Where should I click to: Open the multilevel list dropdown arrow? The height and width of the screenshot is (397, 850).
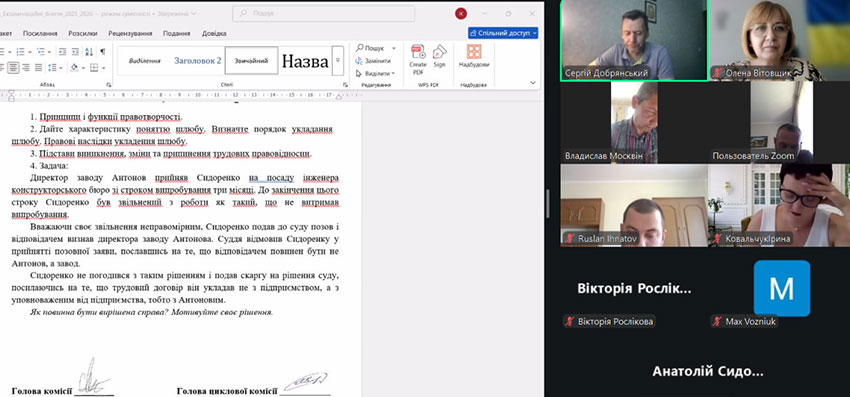(50, 52)
